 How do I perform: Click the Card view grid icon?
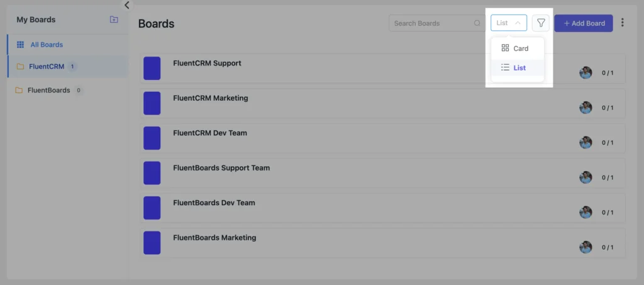505,48
